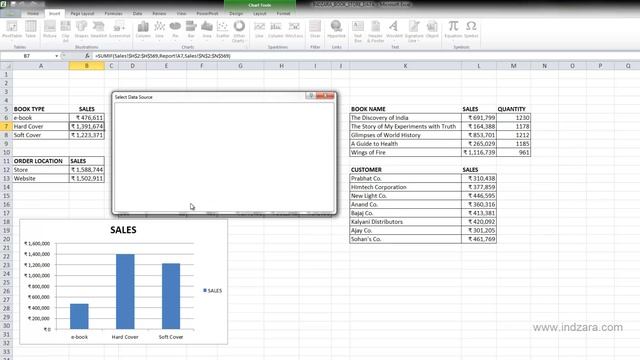This screenshot has width=640, height=360.
Task: Switch to the Page Layout tab
Action: pos(82,13)
